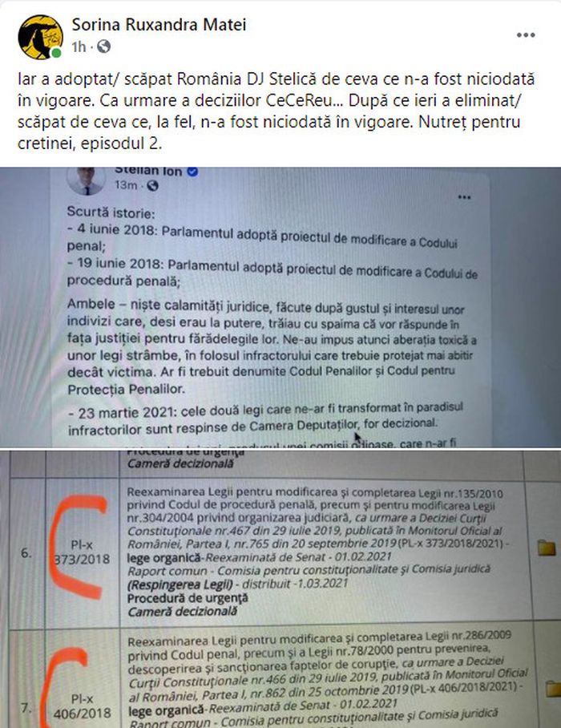Image resolution: width=561 pixels, height=728 pixels.
Task: Click the 13m timestamp in embedded post
Action: click(126, 185)
